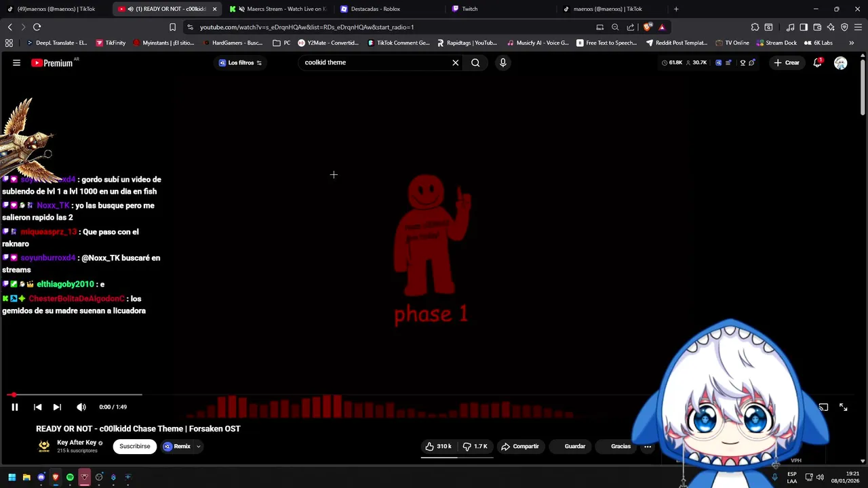This screenshot has height=488, width=868.
Task: Open the Leo AI sparkle icon
Action: [831, 27]
